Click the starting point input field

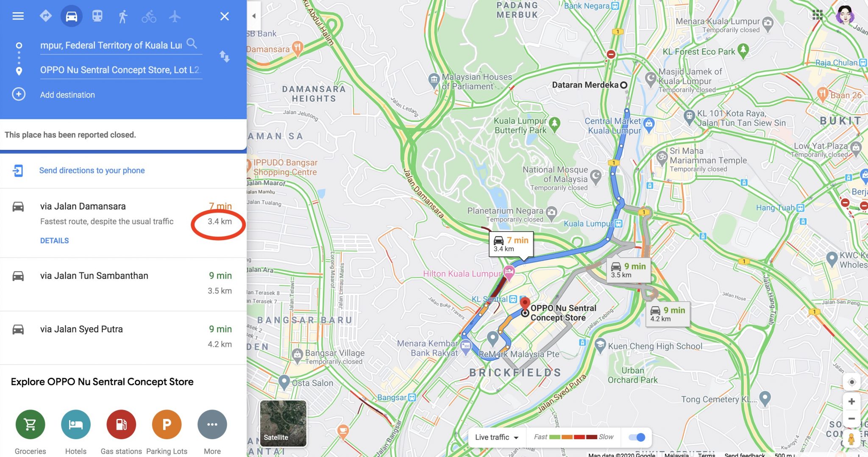pyautogui.click(x=111, y=45)
